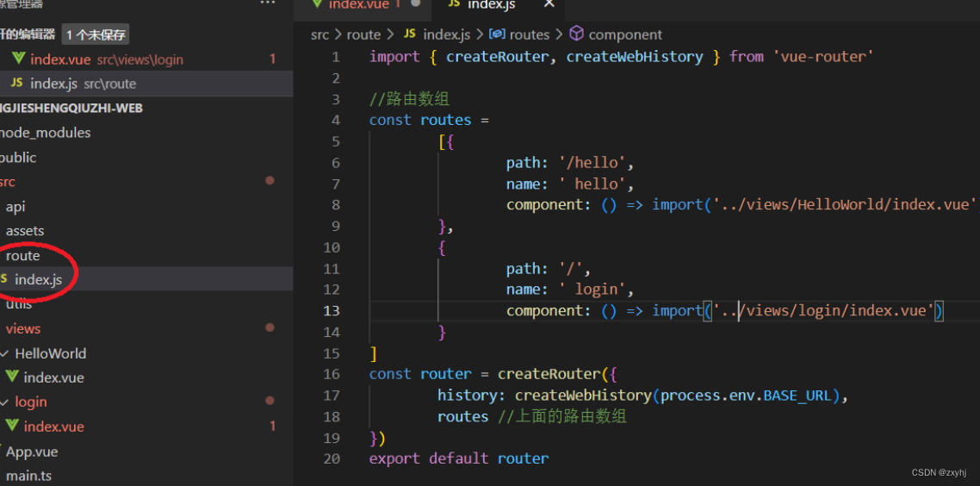980x486 pixels.
Task: Click 'process.env.BASE_URL' on line 17
Action: pyautogui.click(x=746, y=396)
